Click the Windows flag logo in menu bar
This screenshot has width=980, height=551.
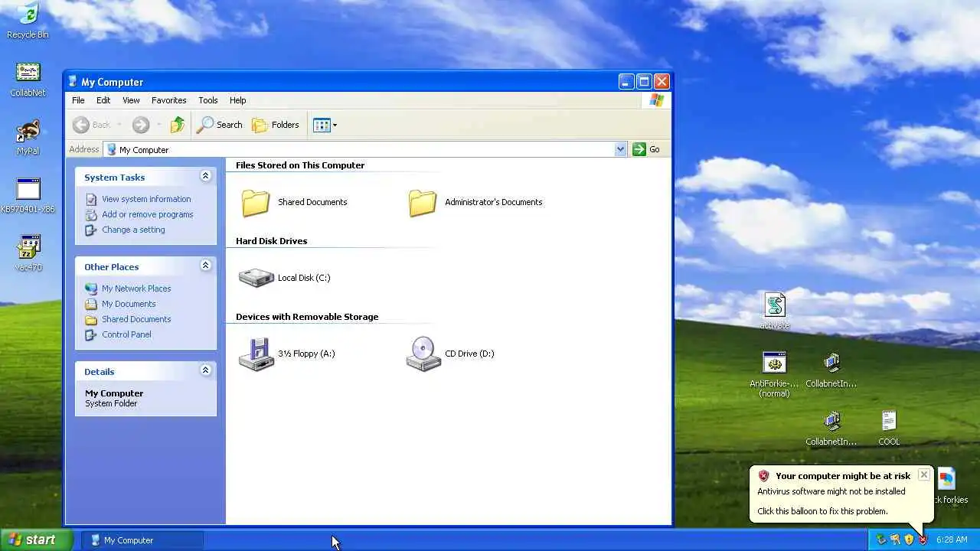(x=656, y=100)
